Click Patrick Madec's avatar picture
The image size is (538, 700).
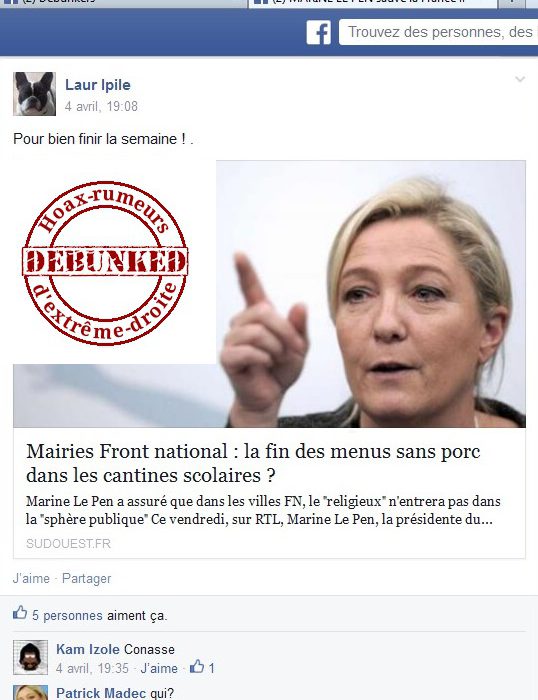pyautogui.click(x=30, y=692)
